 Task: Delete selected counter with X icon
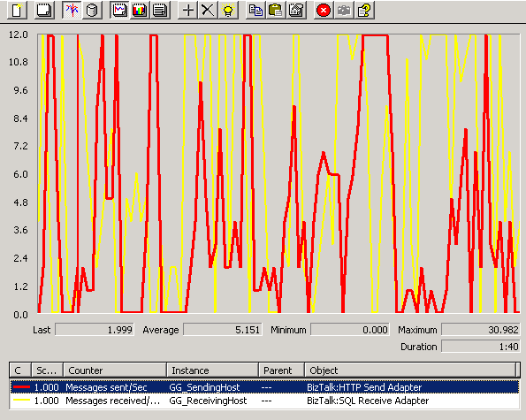(x=208, y=11)
